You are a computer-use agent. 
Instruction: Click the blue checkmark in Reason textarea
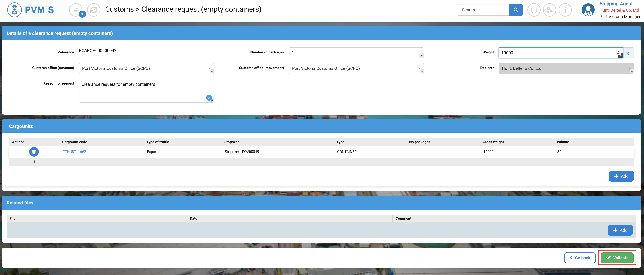click(209, 98)
